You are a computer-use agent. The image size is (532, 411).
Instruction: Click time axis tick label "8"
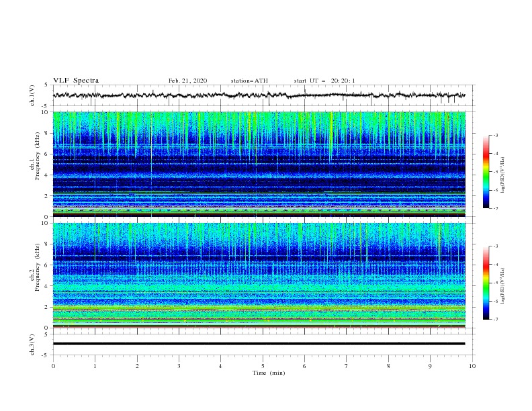point(388,366)
